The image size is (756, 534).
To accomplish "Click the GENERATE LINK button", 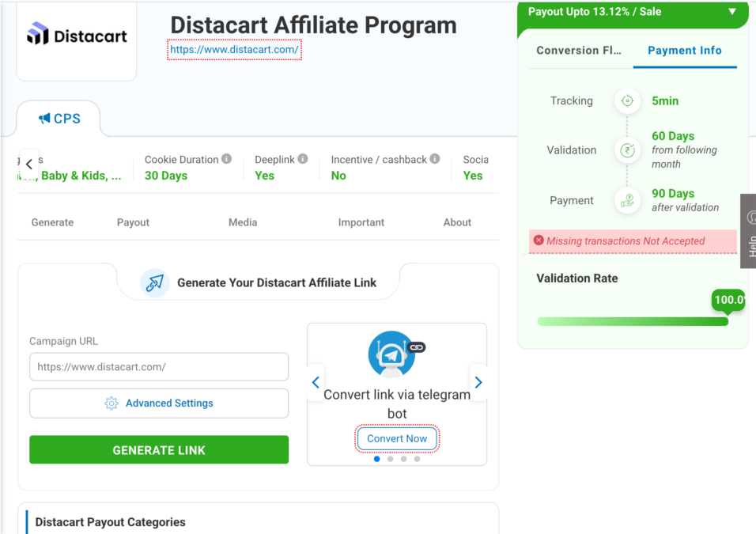I will pyautogui.click(x=159, y=450).
